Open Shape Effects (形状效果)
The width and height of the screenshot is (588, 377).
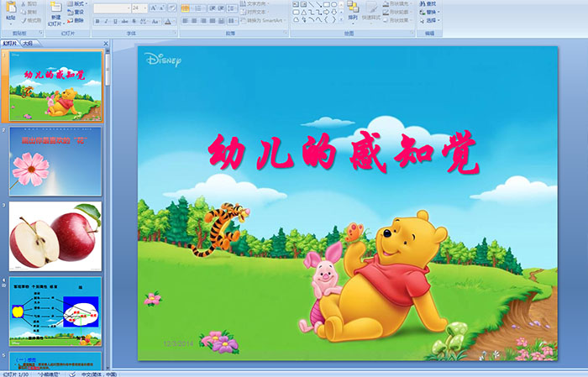tap(398, 20)
